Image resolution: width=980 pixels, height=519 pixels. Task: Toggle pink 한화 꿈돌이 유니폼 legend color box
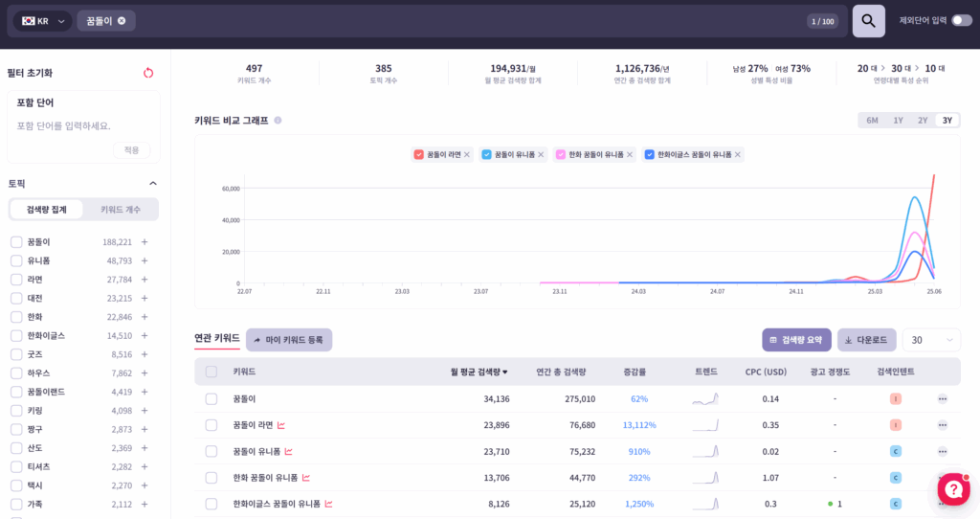[x=561, y=154]
